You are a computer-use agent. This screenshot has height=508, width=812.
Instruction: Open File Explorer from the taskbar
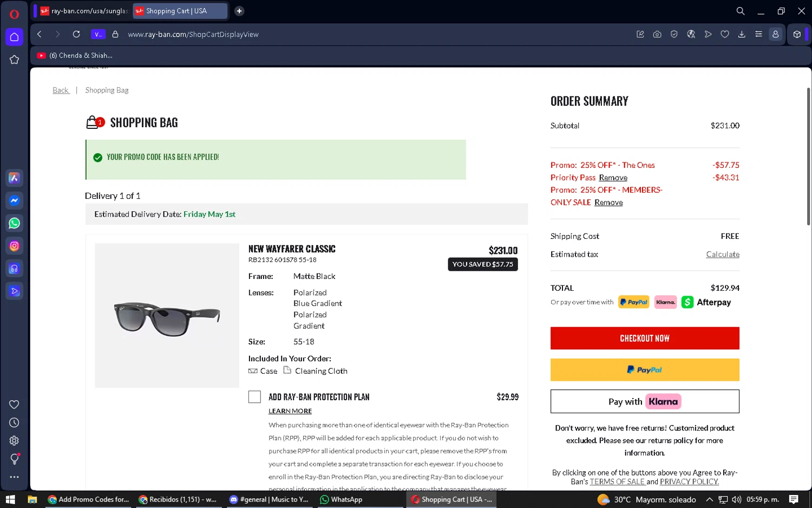pos(32,499)
